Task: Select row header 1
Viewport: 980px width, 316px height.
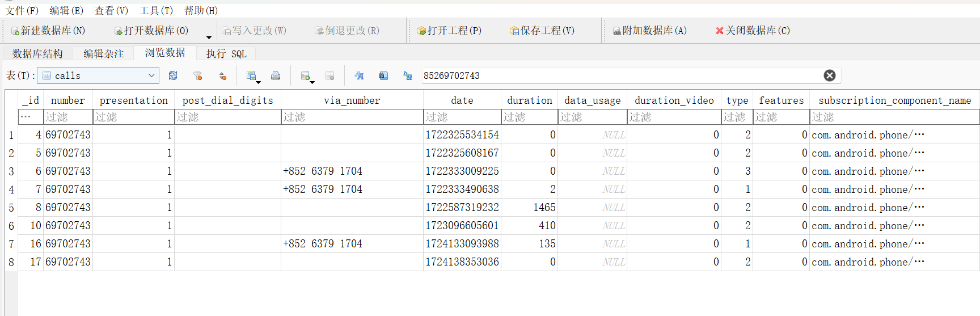Action: (11, 135)
